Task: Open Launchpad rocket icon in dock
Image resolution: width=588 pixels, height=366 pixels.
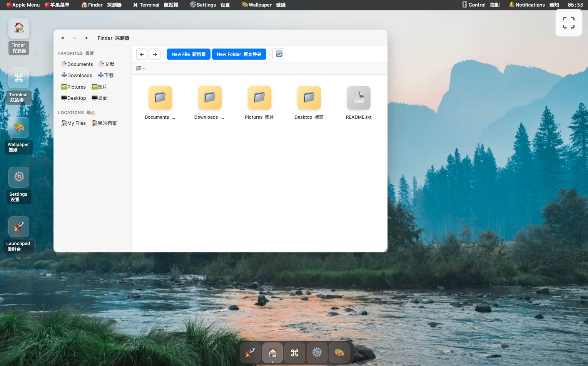Action: pyautogui.click(x=250, y=353)
